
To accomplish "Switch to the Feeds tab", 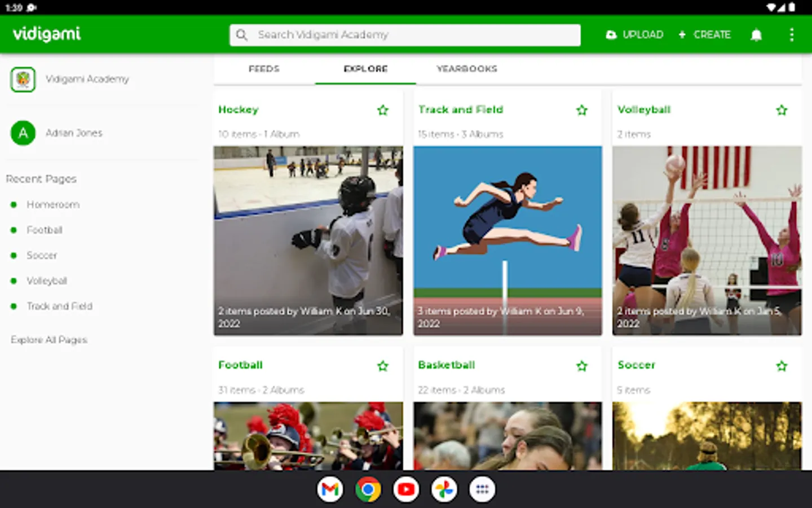I will click(x=264, y=69).
